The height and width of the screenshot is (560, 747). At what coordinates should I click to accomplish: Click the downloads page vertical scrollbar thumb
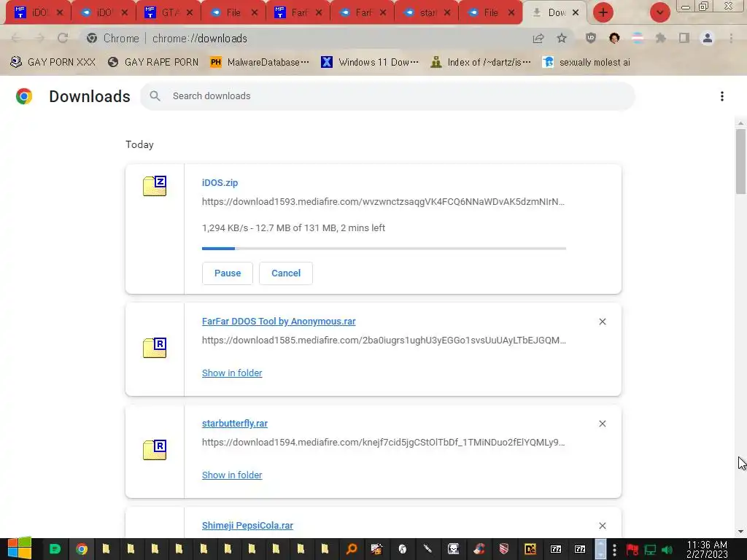(740, 161)
